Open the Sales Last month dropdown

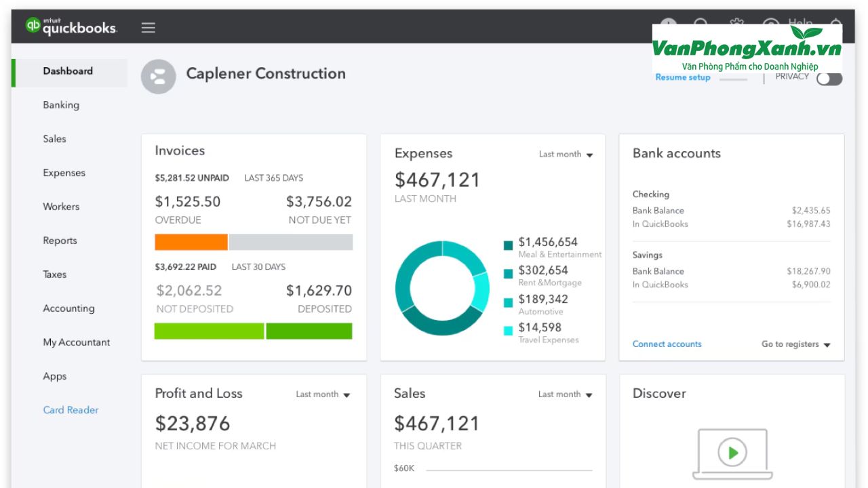565,394
